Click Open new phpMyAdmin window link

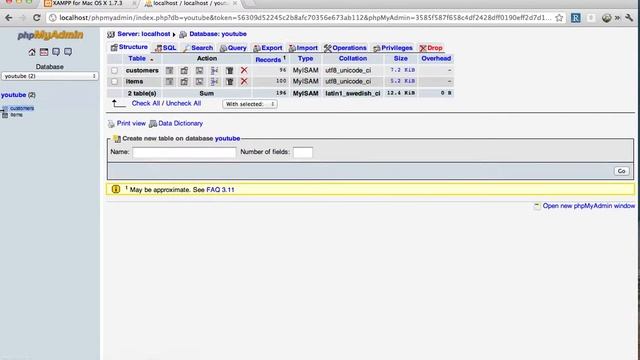(x=589, y=206)
